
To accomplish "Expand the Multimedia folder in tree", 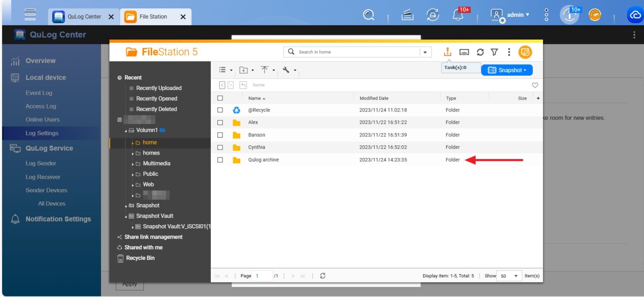I will click(133, 164).
